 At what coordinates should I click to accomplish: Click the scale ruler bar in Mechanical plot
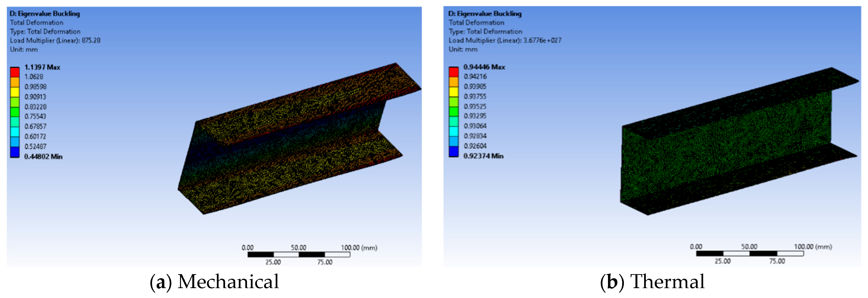pos(299,255)
